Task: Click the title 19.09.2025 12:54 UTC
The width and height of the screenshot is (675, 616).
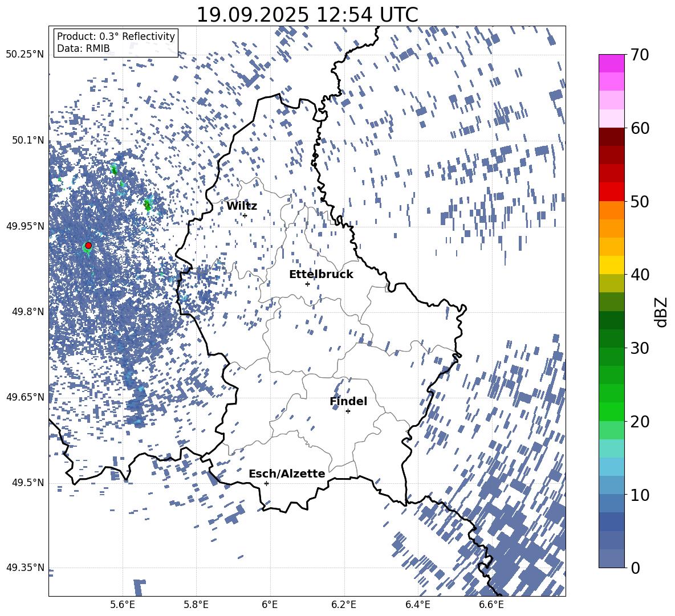Action: point(307,15)
